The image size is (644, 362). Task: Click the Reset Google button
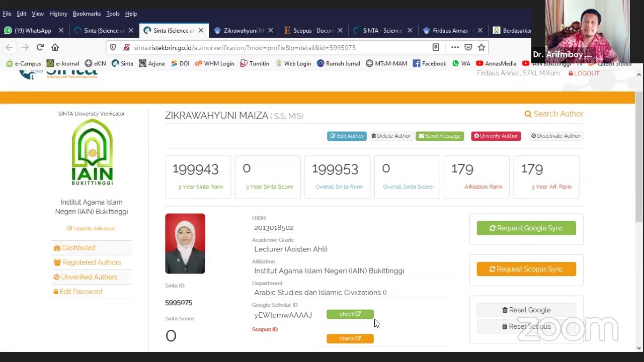tap(526, 310)
